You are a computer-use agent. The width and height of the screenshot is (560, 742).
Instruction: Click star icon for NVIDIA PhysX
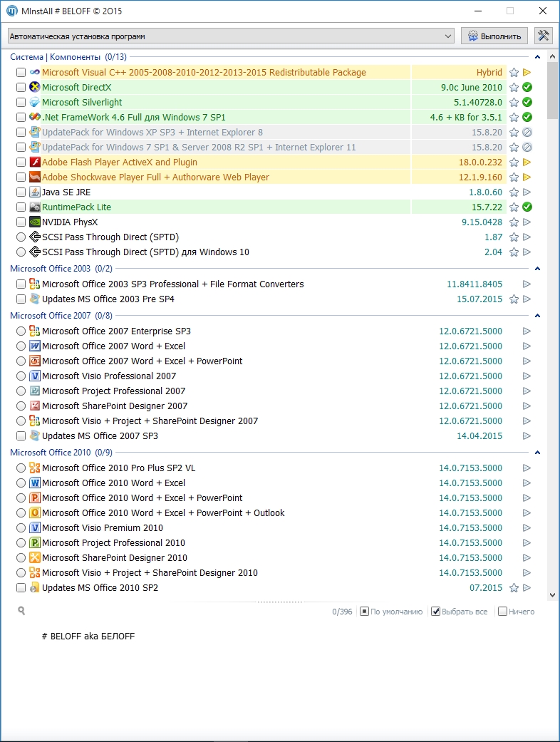coord(514,222)
